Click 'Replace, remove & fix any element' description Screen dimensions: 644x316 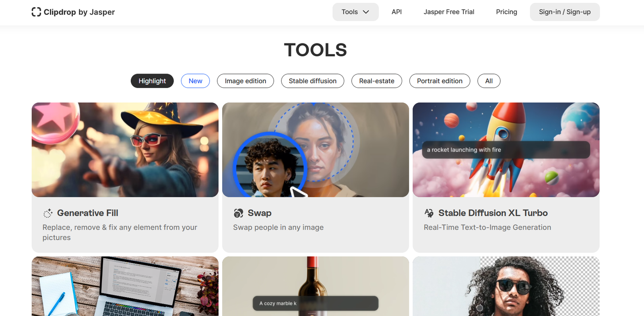click(x=120, y=232)
